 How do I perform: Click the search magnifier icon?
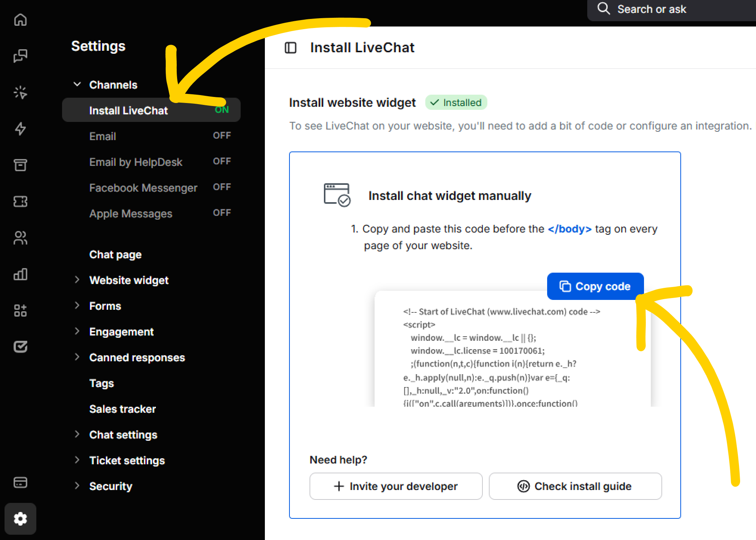point(604,8)
